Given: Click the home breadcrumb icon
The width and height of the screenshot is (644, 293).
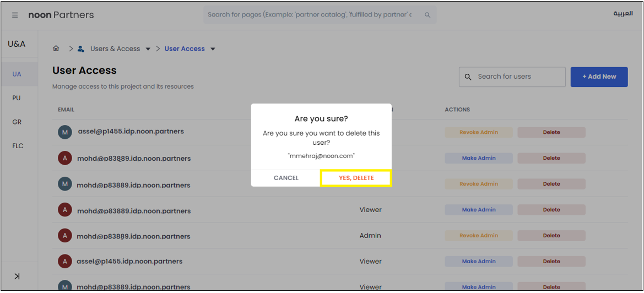Looking at the screenshot, I should 56,48.
